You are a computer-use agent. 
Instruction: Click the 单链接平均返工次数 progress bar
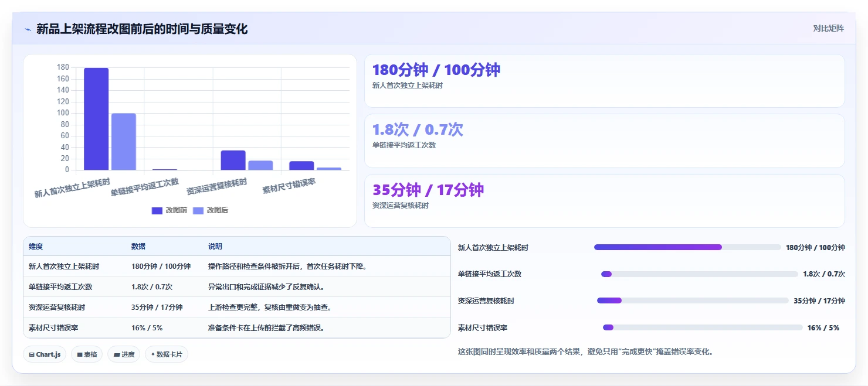point(700,274)
